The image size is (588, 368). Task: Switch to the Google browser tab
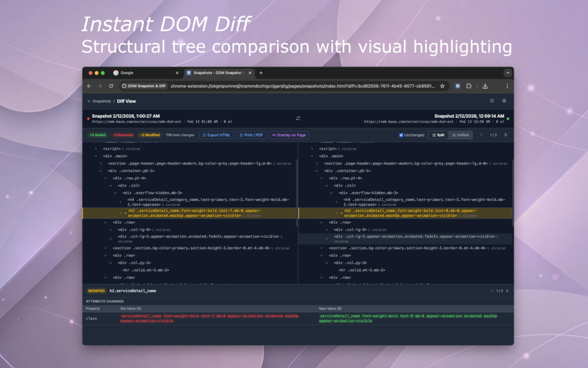126,73
